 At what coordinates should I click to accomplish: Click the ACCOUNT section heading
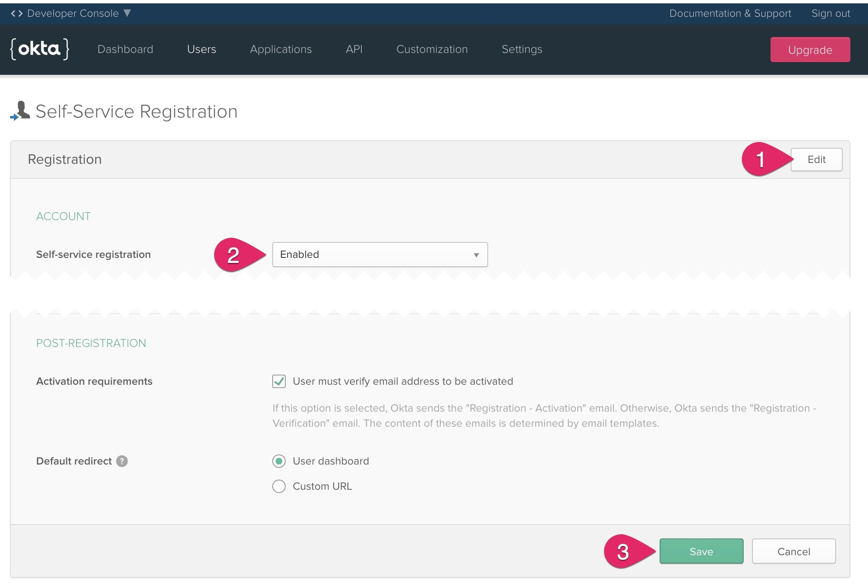[63, 216]
